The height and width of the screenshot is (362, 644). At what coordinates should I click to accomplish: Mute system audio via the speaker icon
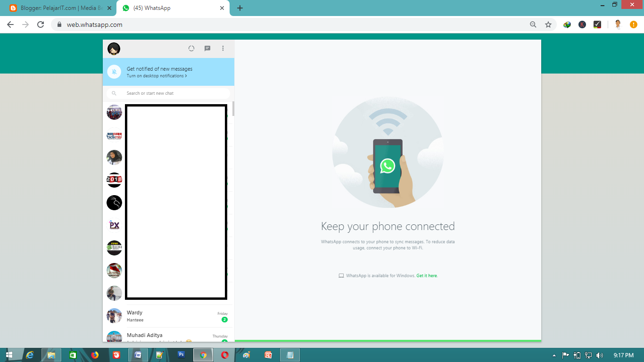point(600,354)
